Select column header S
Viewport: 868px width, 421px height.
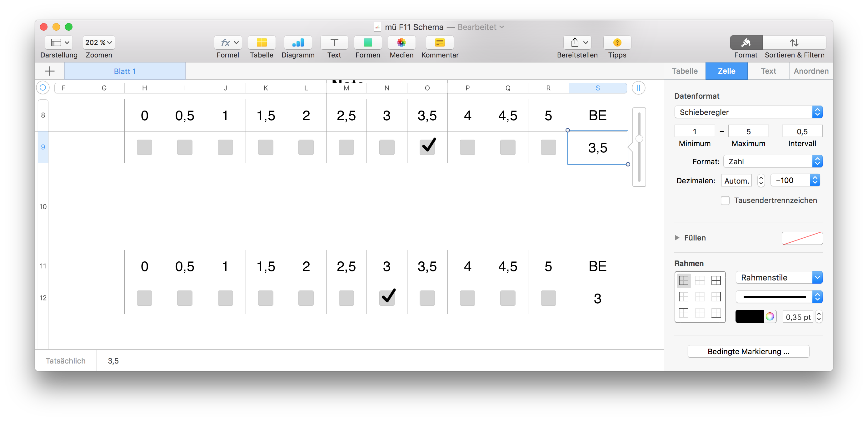(x=597, y=88)
